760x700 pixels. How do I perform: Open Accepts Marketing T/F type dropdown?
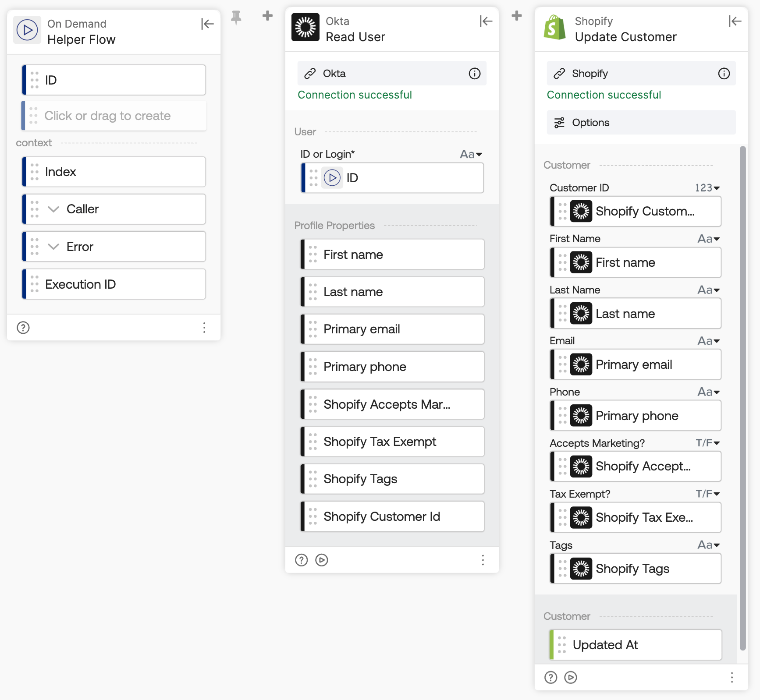tap(708, 443)
